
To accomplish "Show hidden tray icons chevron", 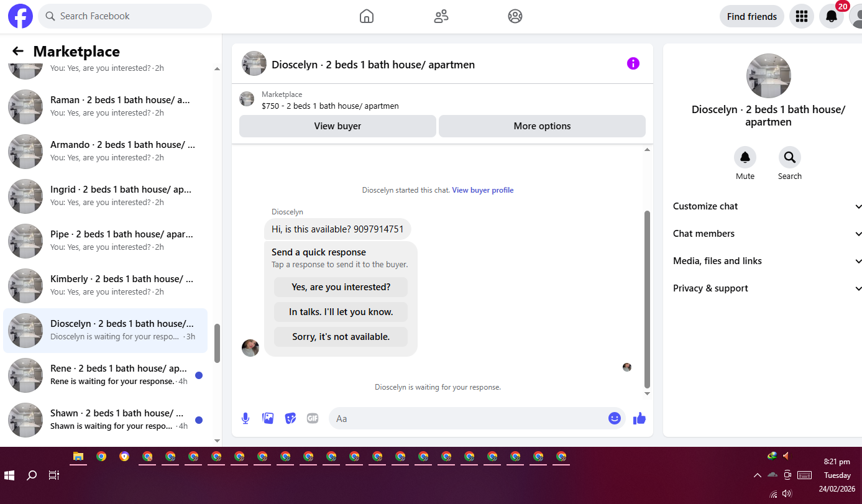I will click(x=757, y=475).
